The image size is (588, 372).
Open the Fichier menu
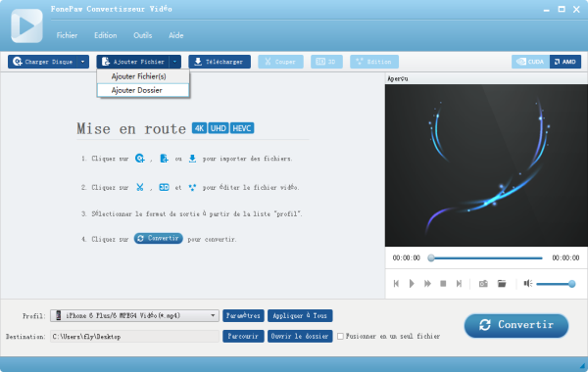(x=67, y=35)
